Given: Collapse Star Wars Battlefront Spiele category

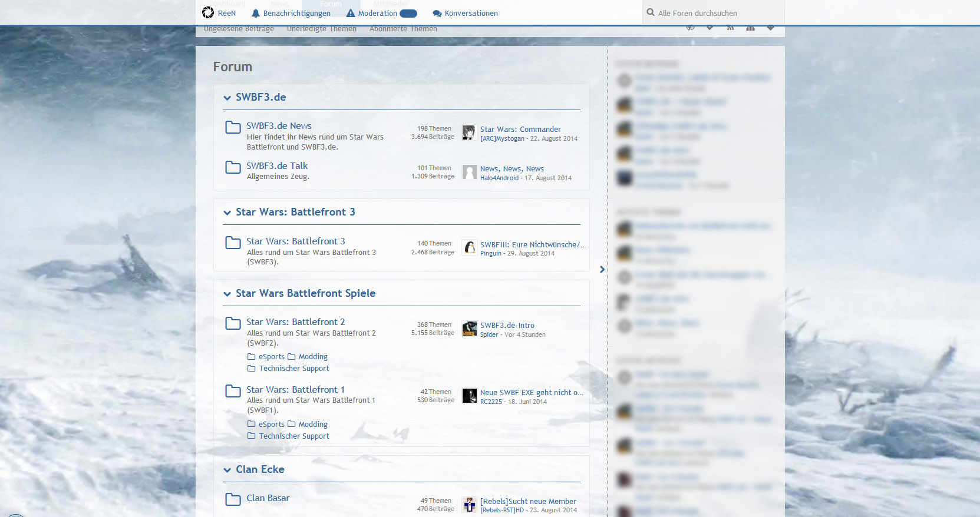Looking at the screenshot, I should click(x=227, y=294).
